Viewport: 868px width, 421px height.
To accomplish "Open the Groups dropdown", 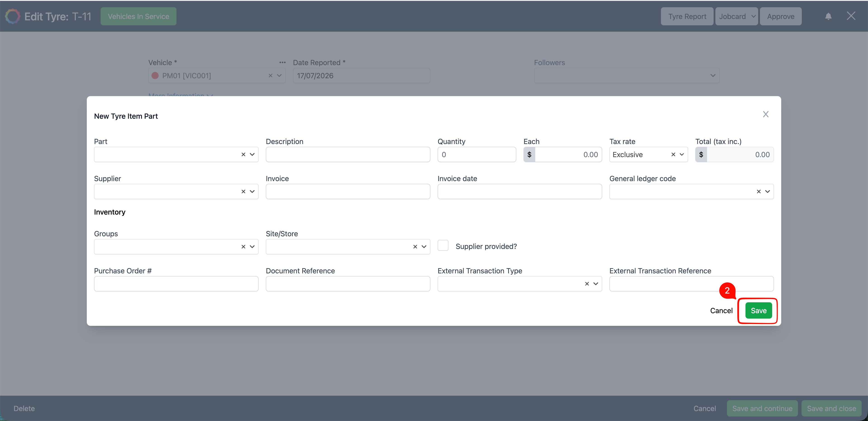I will (252, 247).
